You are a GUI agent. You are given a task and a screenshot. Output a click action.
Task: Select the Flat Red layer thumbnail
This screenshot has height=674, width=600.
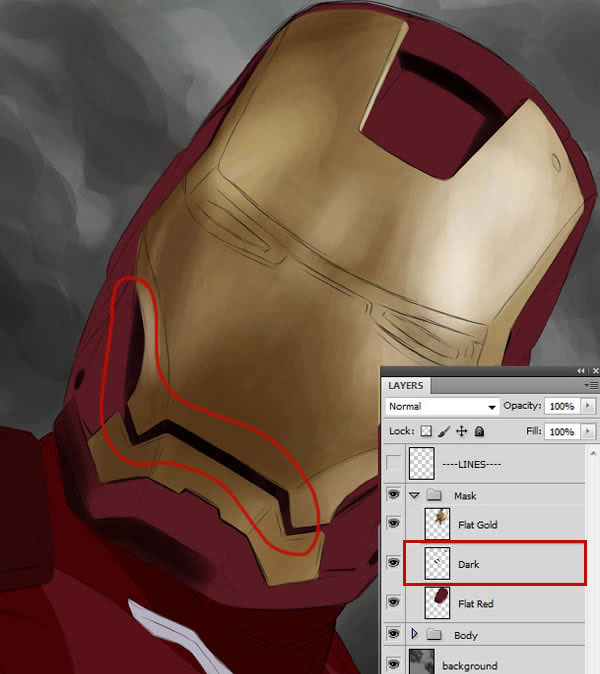(438, 603)
